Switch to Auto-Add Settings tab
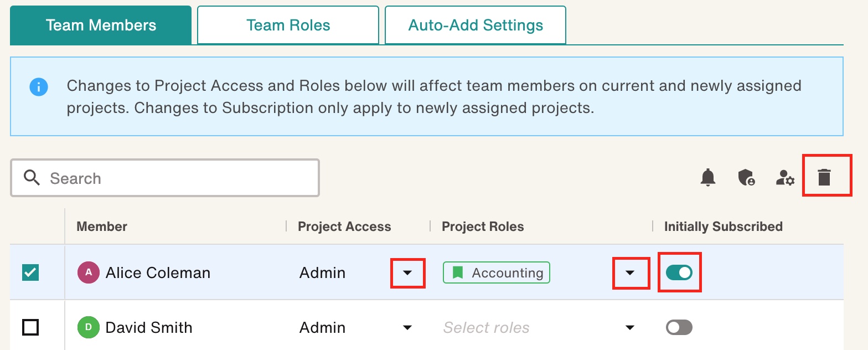The width and height of the screenshot is (868, 350). [x=476, y=25]
